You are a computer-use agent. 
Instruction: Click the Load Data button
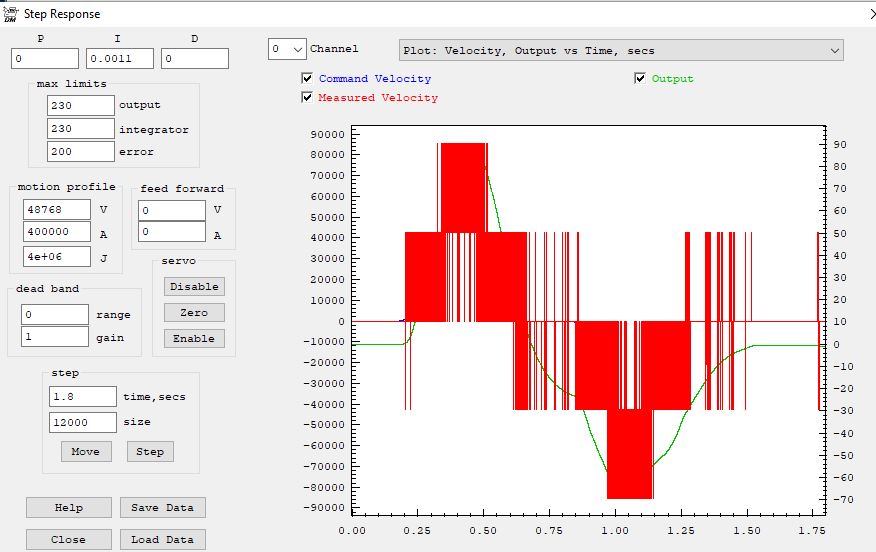(162, 539)
